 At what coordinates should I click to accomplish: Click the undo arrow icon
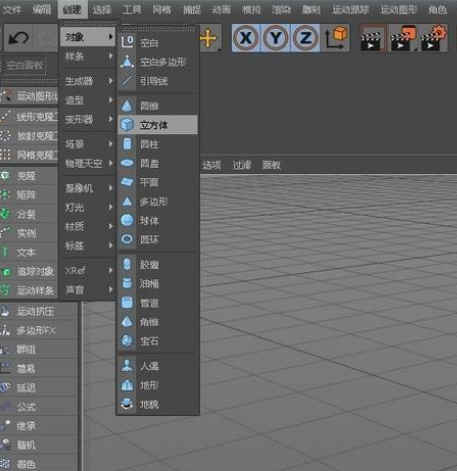click(x=18, y=38)
